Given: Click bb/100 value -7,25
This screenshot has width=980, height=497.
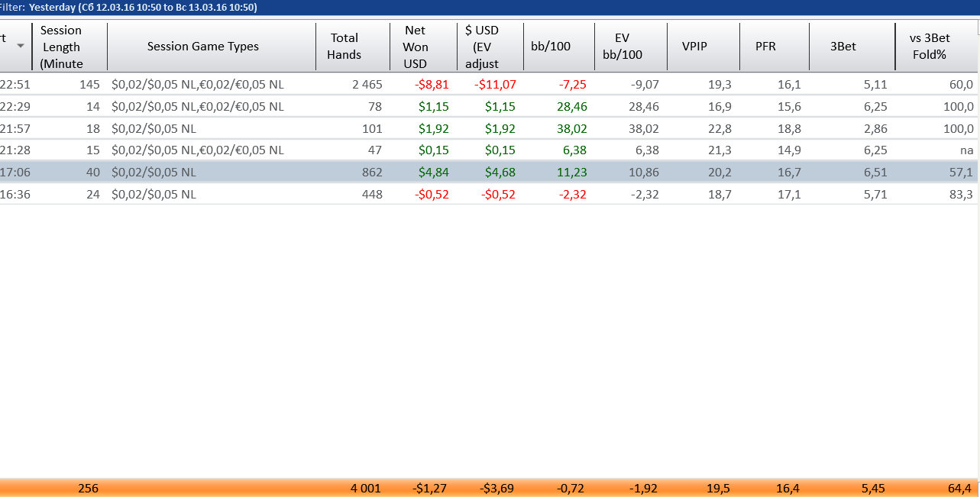Looking at the screenshot, I should 571,85.
